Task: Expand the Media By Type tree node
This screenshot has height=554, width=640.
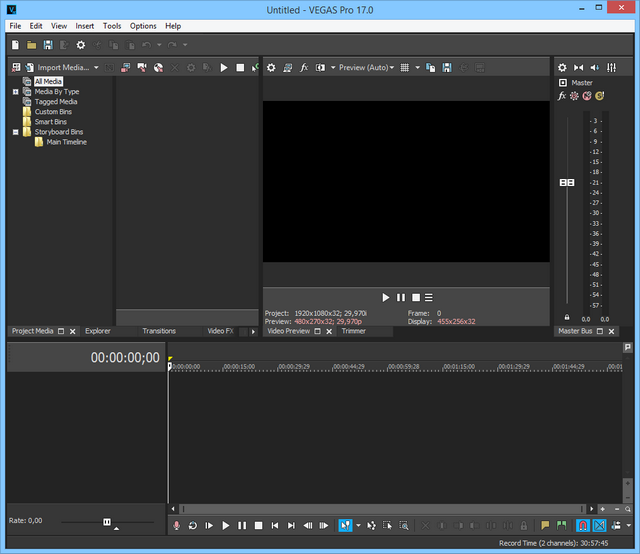Action: pos(16,92)
